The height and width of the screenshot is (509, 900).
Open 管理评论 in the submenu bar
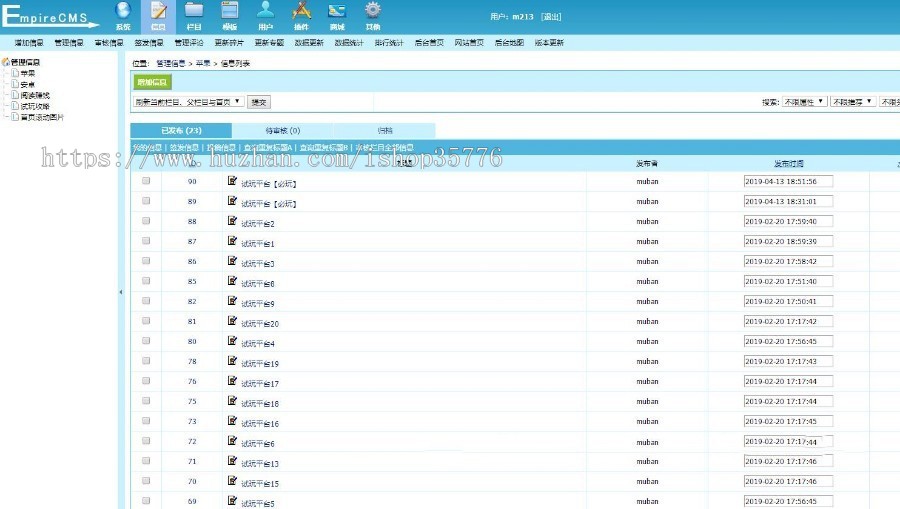pos(189,42)
